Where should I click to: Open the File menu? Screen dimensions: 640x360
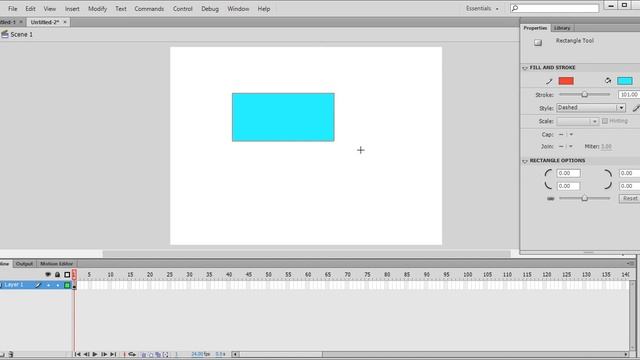pos(13,9)
